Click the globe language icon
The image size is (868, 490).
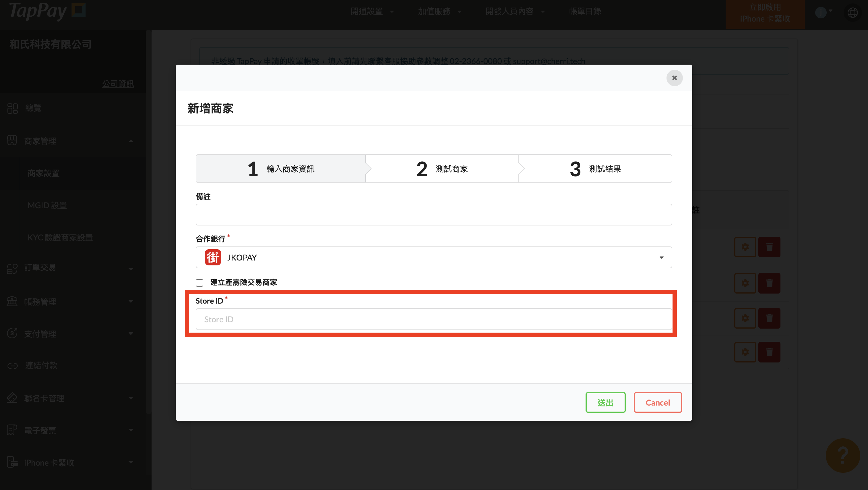point(852,13)
